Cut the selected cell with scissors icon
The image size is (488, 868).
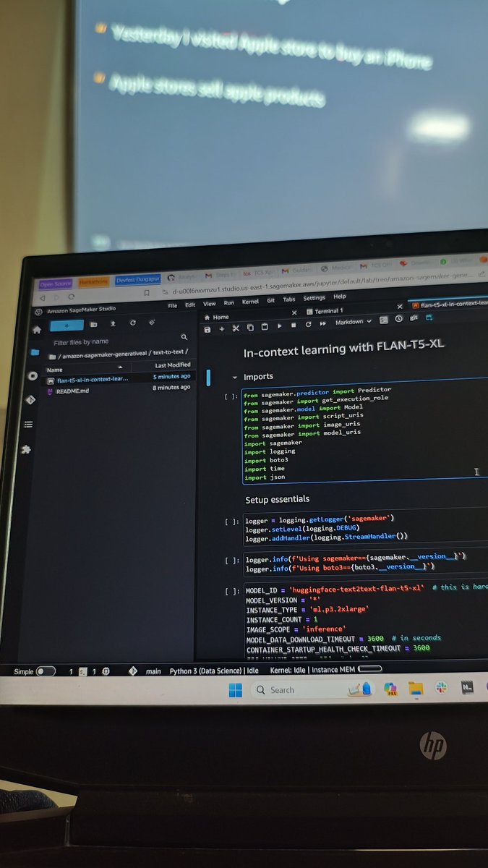pyautogui.click(x=236, y=328)
